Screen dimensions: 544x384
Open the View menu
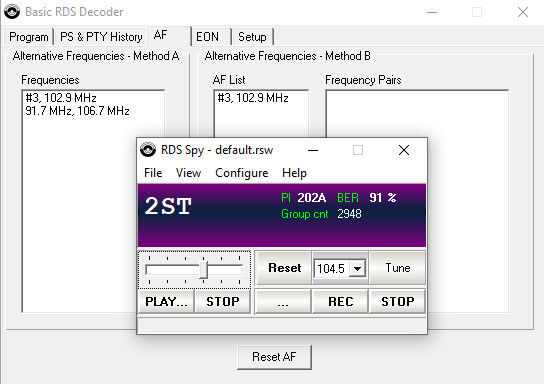click(x=188, y=173)
